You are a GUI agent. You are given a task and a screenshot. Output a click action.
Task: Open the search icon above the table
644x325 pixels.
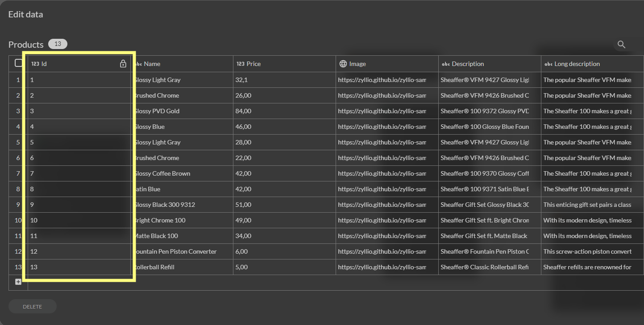[x=621, y=44]
